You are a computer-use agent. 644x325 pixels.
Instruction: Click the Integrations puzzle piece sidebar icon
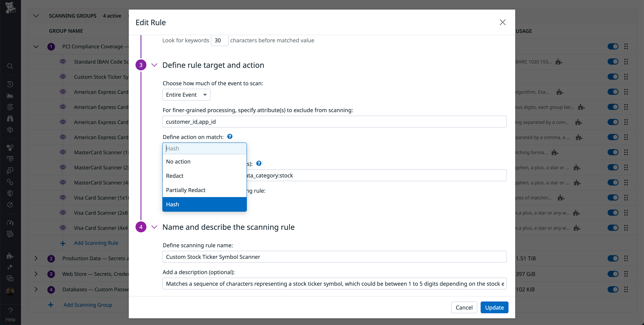click(10, 256)
